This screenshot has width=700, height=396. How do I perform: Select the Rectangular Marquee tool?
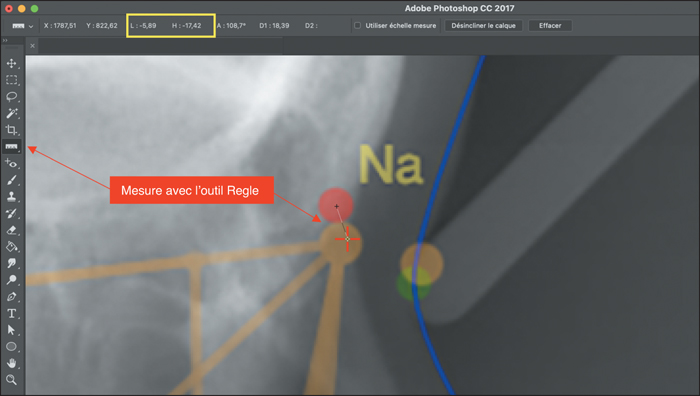[x=12, y=80]
